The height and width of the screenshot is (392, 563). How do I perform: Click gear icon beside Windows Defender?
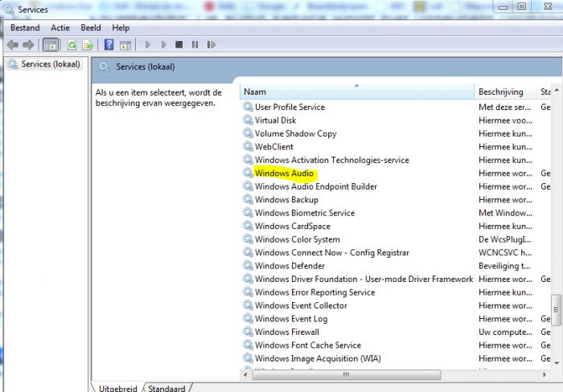pyautogui.click(x=248, y=265)
